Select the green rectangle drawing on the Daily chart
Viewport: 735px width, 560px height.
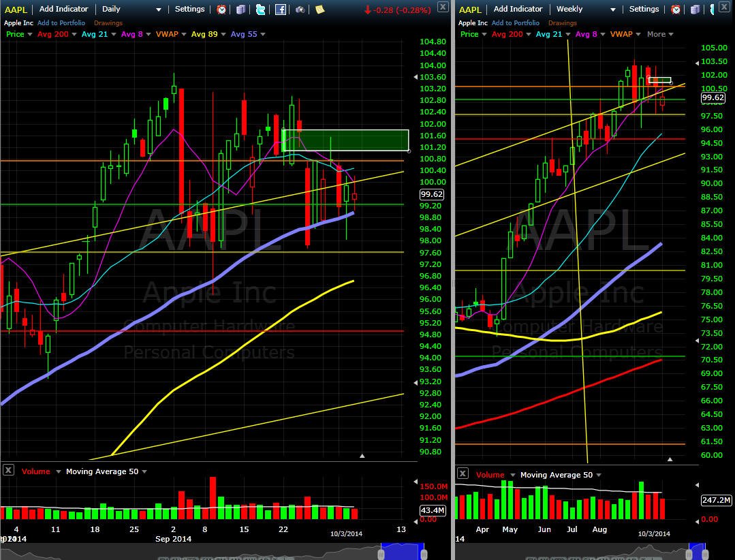(346, 140)
